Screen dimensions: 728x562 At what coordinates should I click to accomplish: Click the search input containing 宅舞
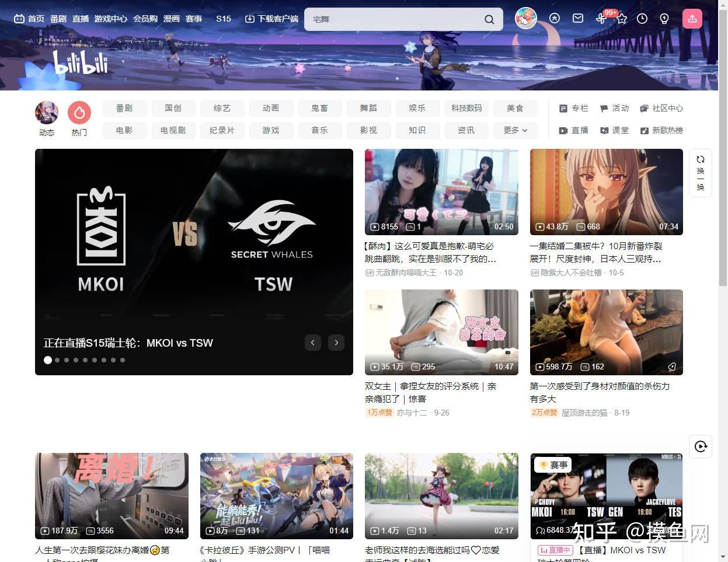click(x=397, y=19)
